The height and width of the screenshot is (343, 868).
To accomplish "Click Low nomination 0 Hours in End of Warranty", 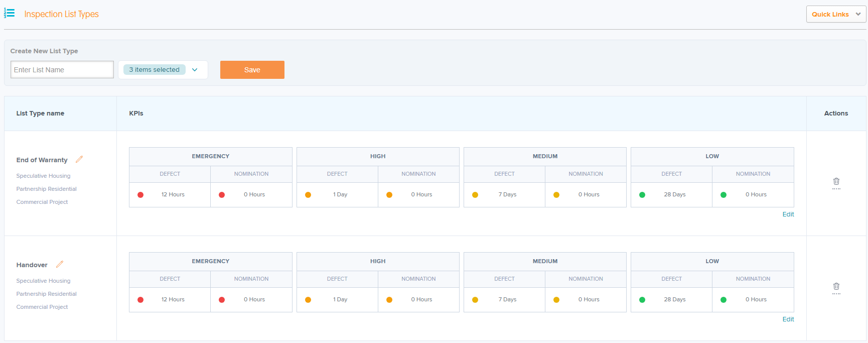I will click(756, 194).
